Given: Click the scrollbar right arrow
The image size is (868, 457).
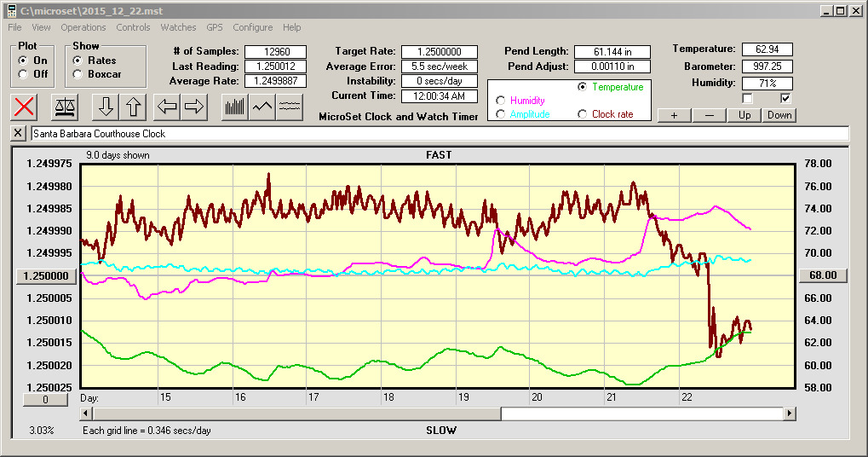Looking at the screenshot, I should (x=790, y=414).
